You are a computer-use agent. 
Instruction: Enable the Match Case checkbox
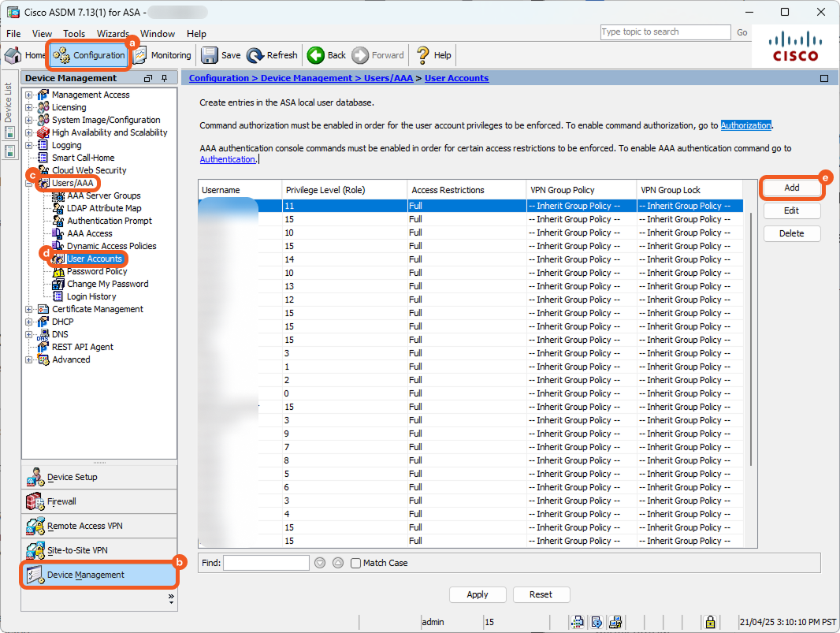pos(356,563)
